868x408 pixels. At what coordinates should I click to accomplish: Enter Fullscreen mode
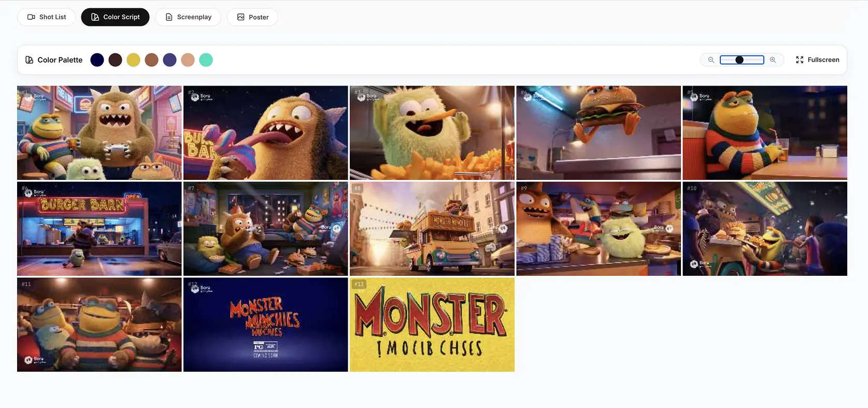point(817,60)
